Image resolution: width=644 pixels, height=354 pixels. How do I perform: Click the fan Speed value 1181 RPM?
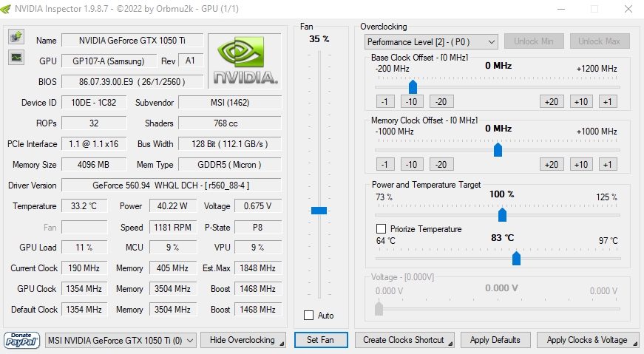click(173, 227)
